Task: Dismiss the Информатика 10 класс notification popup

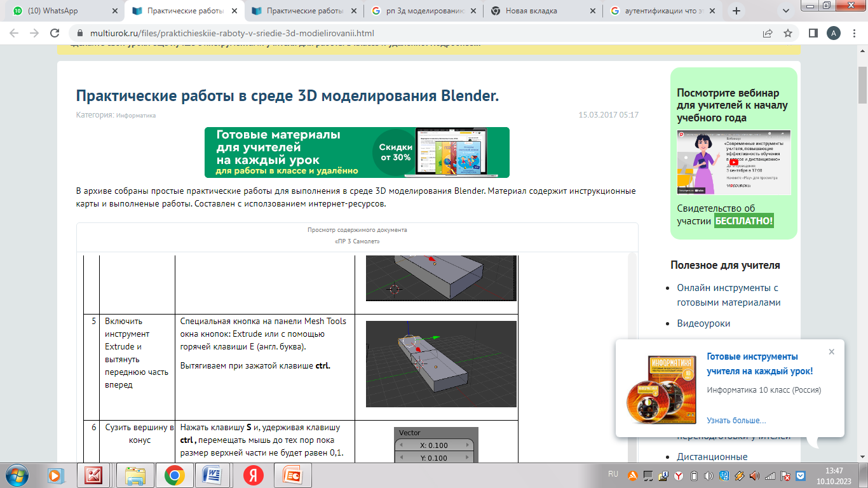Action: pyautogui.click(x=832, y=352)
